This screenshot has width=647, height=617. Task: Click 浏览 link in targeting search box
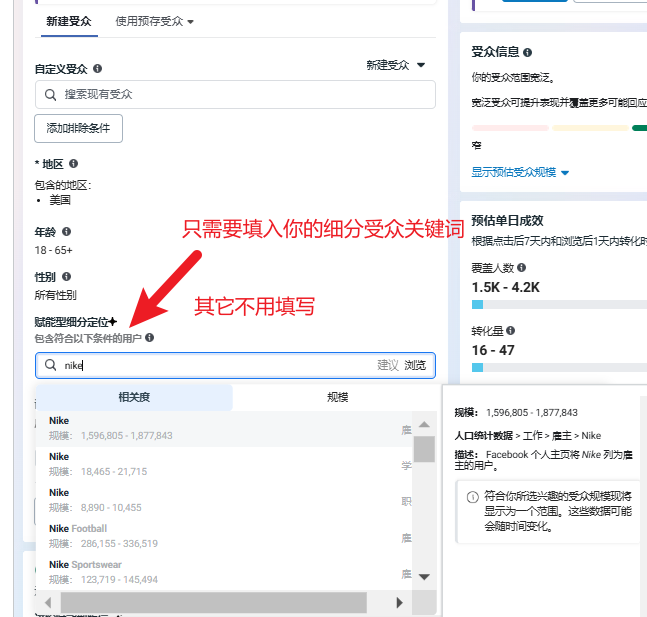coord(415,366)
